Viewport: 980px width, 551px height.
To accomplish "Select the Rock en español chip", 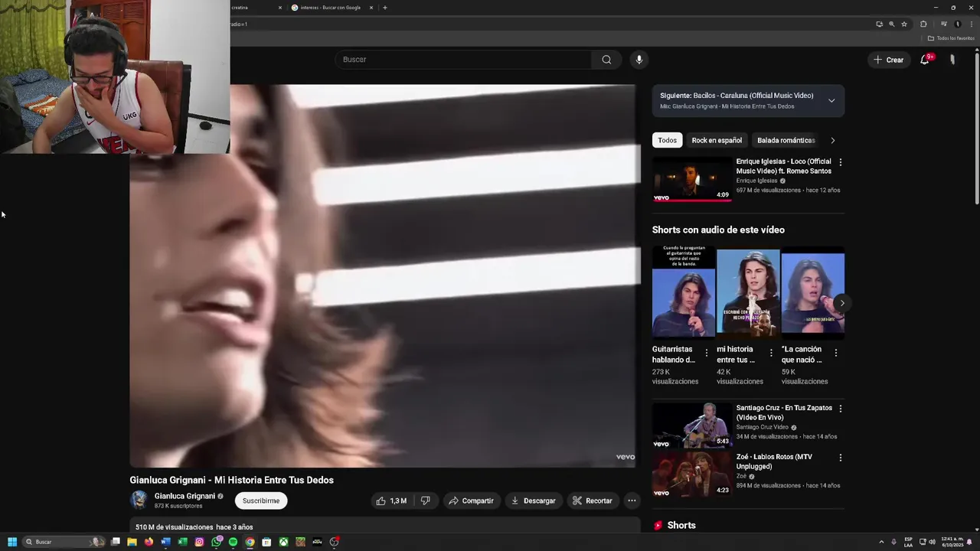I will click(717, 140).
